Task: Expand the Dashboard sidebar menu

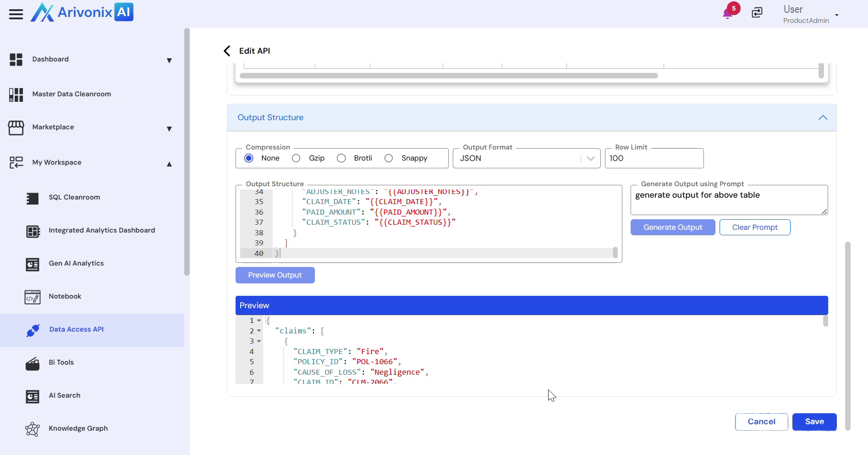Action: (x=169, y=60)
